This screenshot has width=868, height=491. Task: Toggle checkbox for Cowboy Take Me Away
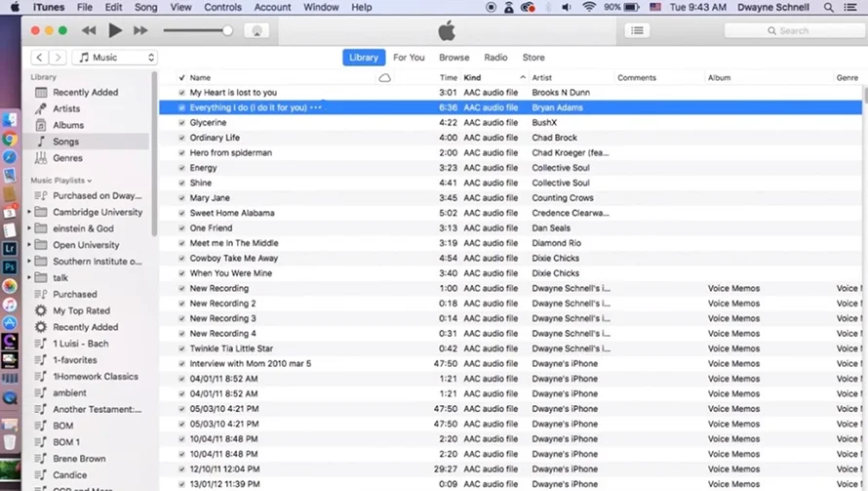[x=181, y=259]
